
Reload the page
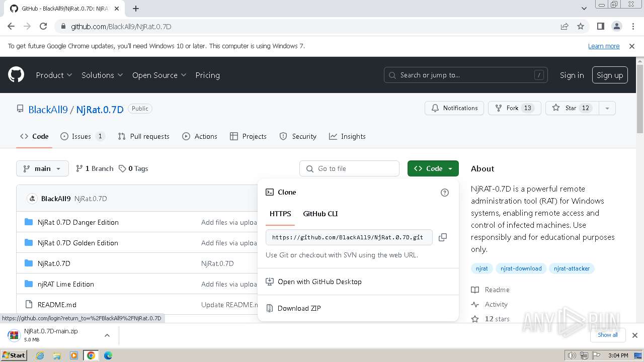(x=43, y=26)
